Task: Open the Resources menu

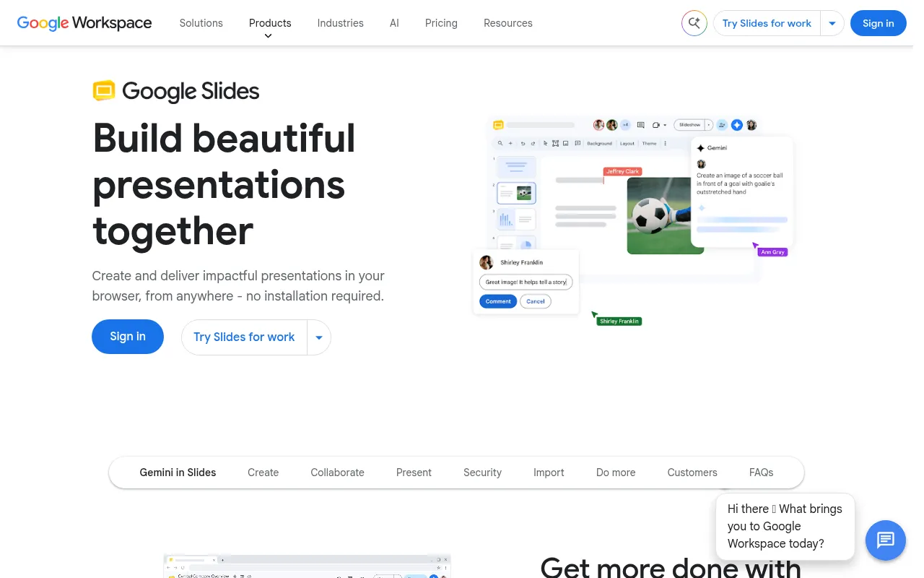Action: [507, 23]
